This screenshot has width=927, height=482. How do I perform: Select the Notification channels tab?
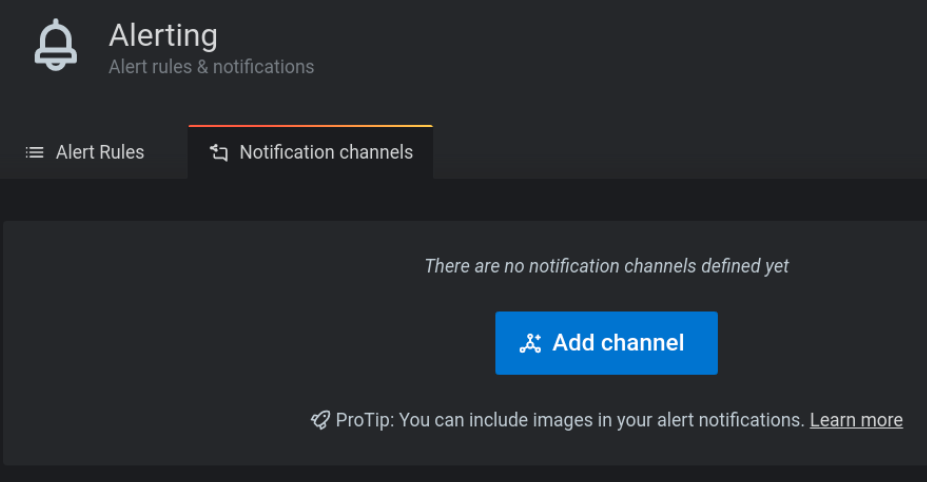(x=310, y=153)
